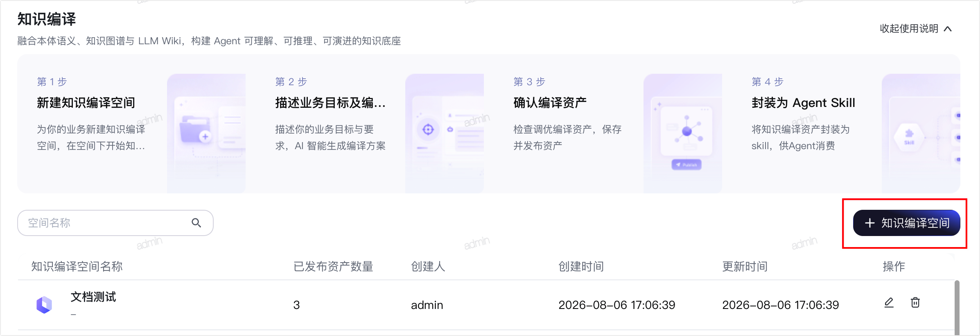Click the published asset count 3

pyautogui.click(x=296, y=305)
